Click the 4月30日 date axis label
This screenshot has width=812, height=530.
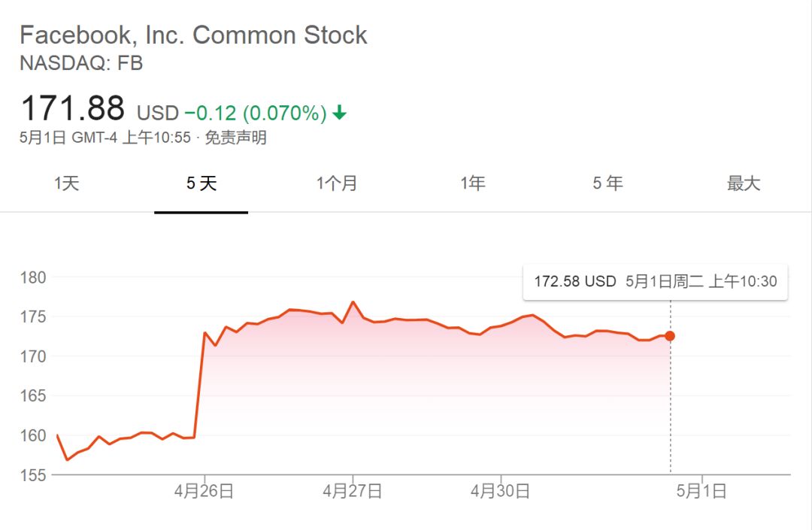pos(501,492)
